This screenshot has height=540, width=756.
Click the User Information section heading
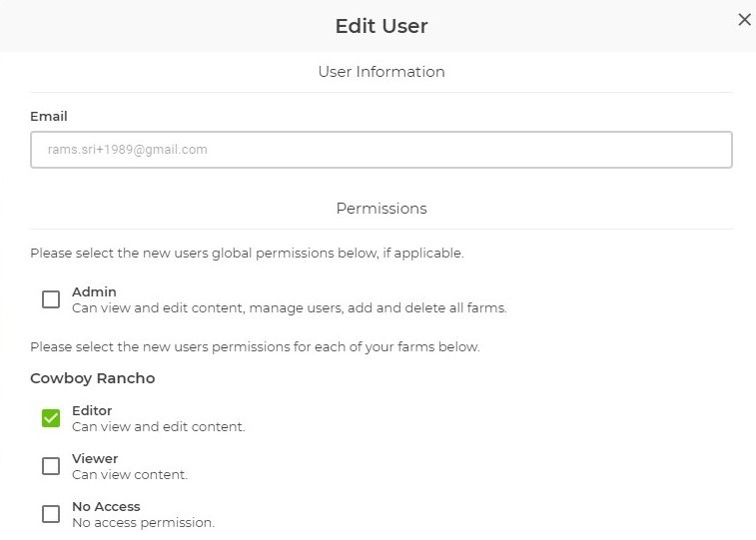pos(381,72)
